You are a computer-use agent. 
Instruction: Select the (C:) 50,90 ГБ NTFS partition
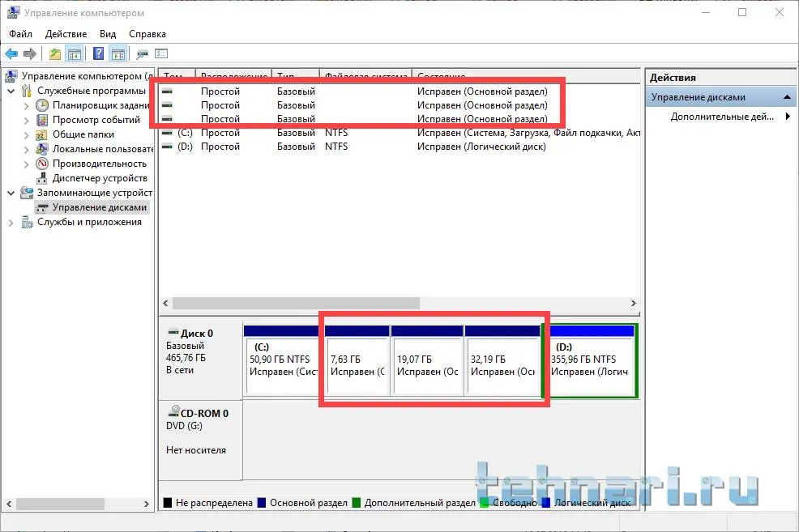pyautogui.click(x=282, y=360)
